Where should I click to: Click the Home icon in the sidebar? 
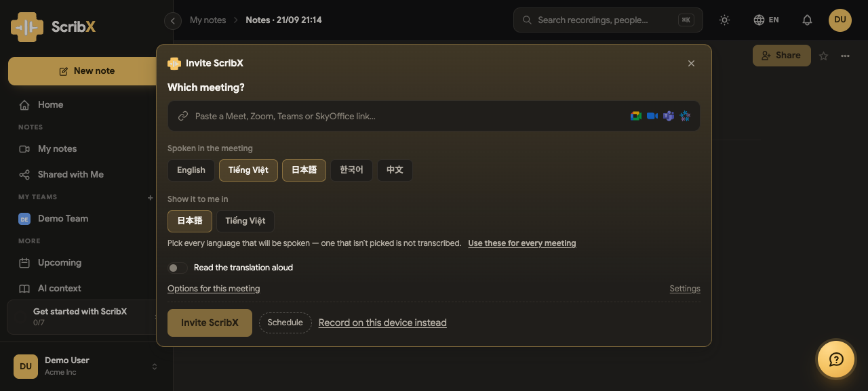(24, 105)
